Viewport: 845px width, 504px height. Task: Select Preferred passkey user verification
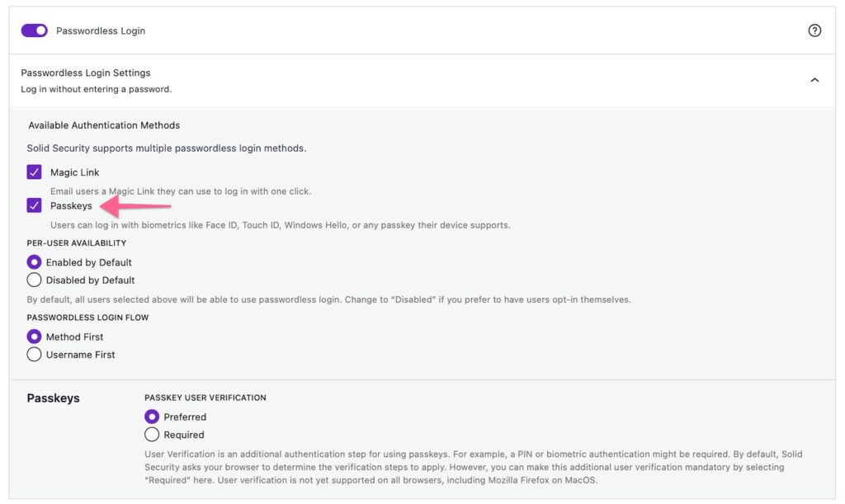pyautogui.click(x=152, y=417)
